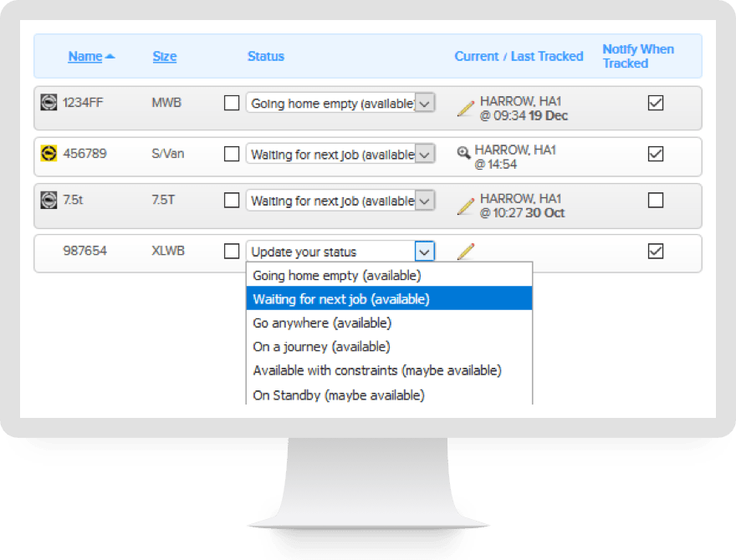736x560 pixels.
Task: Click the vehicle icon beside 7.5t
Action: click(49, 200)
